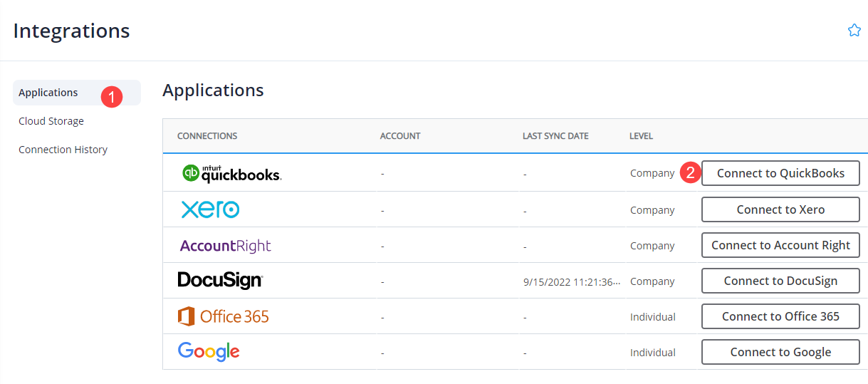Click the Company level cell for DocuSign

click(652, 281)
